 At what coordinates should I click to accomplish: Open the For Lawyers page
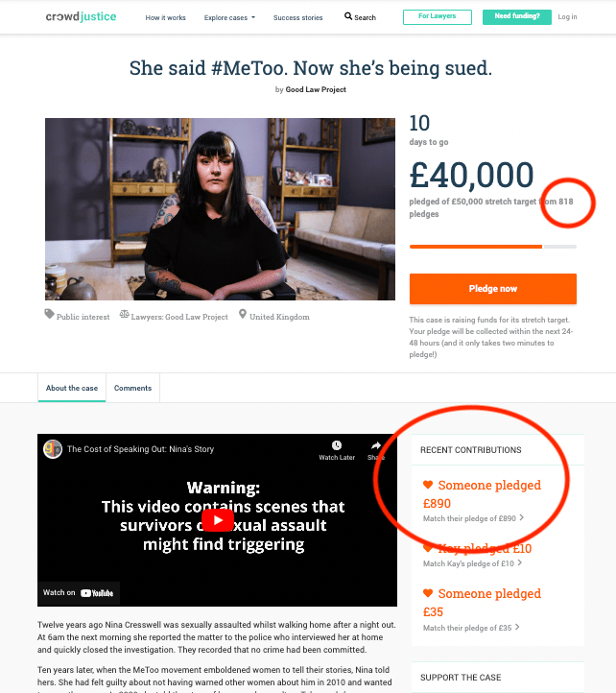point(438,17)
